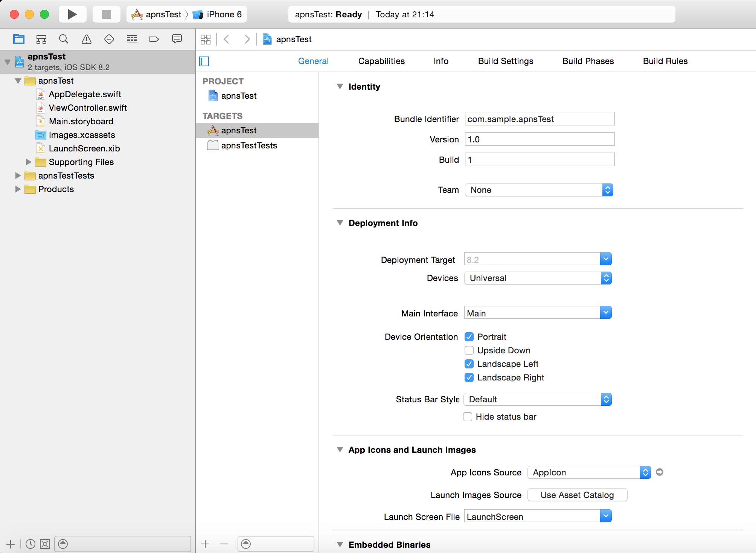Collapse the Identity section
This screenshot has height=553, width=756.
coord(340,87)
